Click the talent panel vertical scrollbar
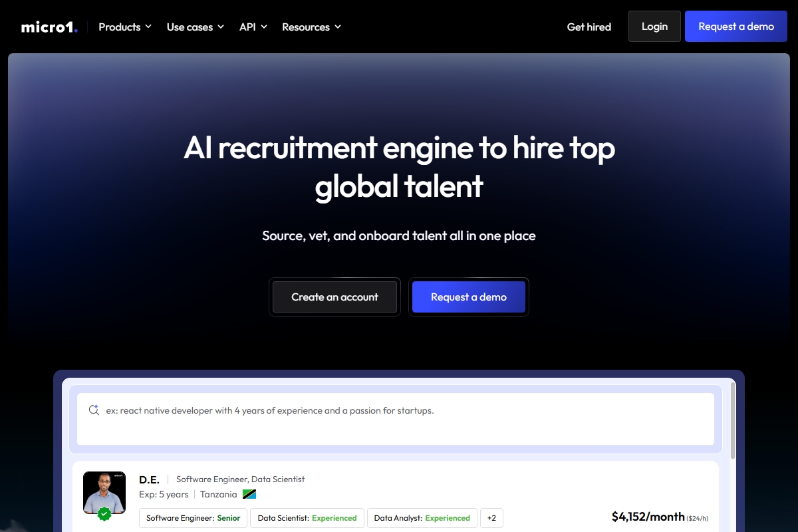 733,420
